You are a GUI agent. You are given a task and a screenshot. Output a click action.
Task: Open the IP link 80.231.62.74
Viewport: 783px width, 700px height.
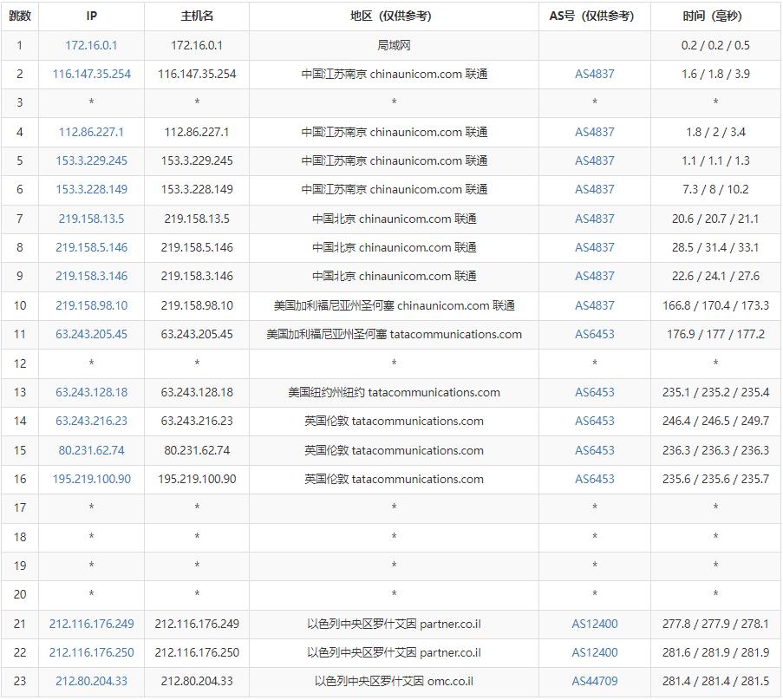point(91,450)
